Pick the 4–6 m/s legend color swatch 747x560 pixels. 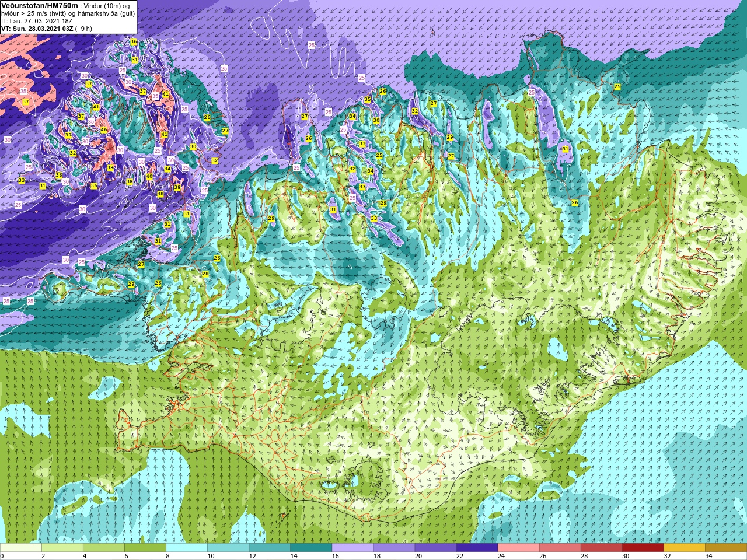[104, 548]
